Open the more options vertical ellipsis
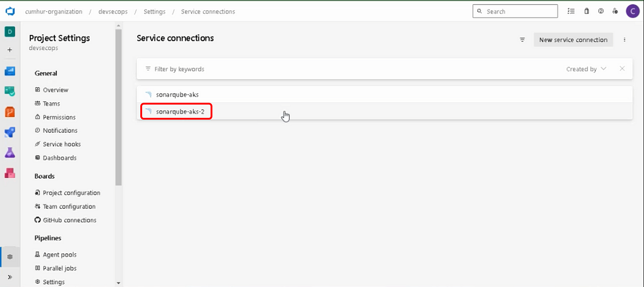This screenshot has height=287, width=644. pos(625,40)
